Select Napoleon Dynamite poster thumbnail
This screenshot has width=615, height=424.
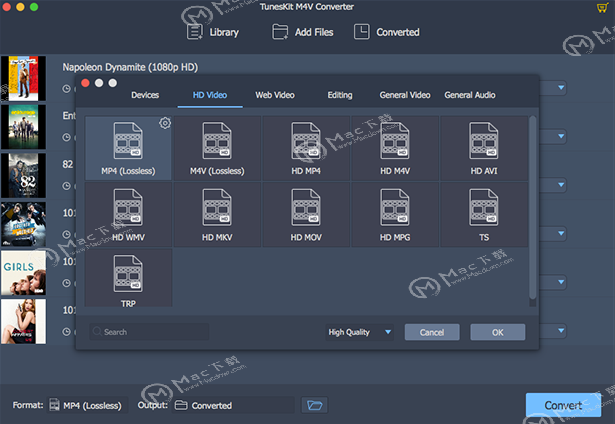pyautogui.click(x=23, y=78)
